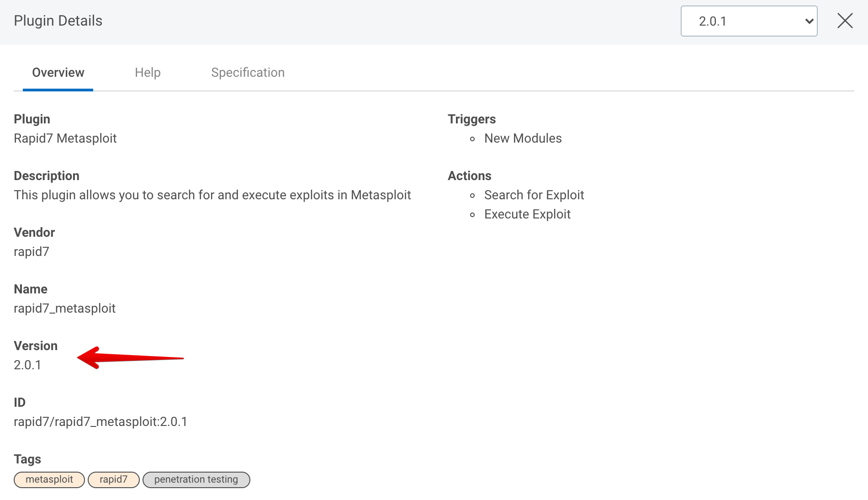Open the 2.0.1 version dropdown

(748, 21)
